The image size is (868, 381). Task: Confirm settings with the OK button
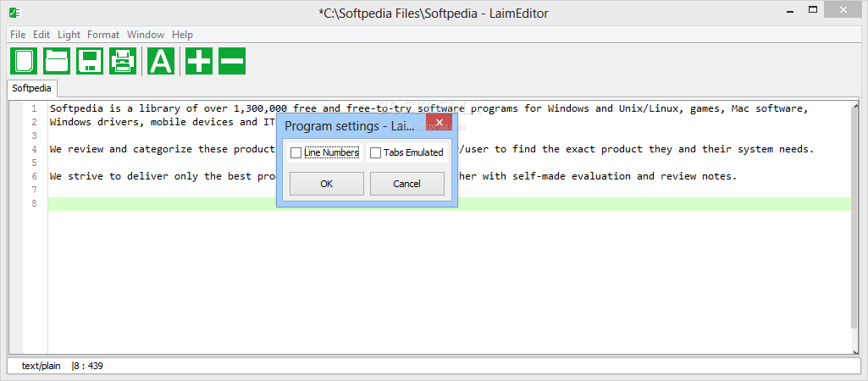click(x=327, y=184)
